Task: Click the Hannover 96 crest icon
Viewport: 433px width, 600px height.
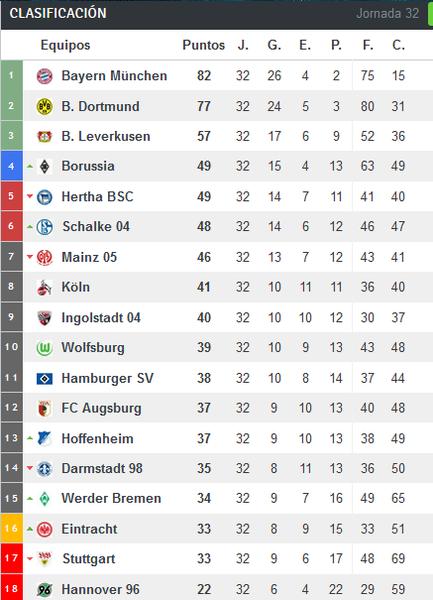Action: [x=44, y=590]
